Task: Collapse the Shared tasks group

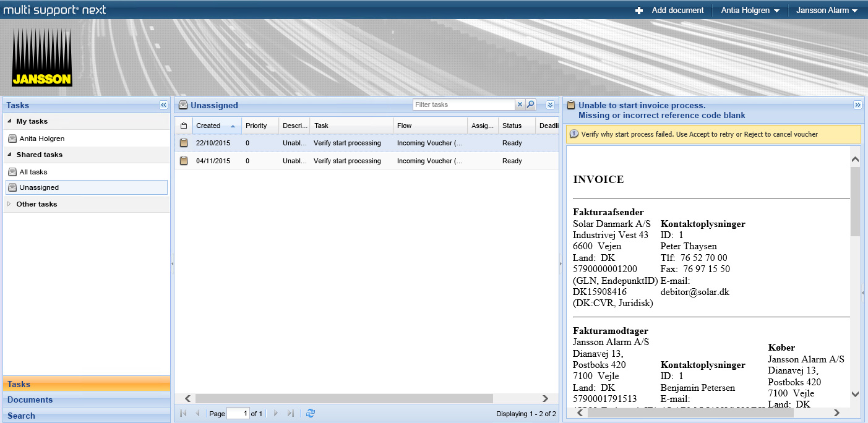Action: coord(10,155)
